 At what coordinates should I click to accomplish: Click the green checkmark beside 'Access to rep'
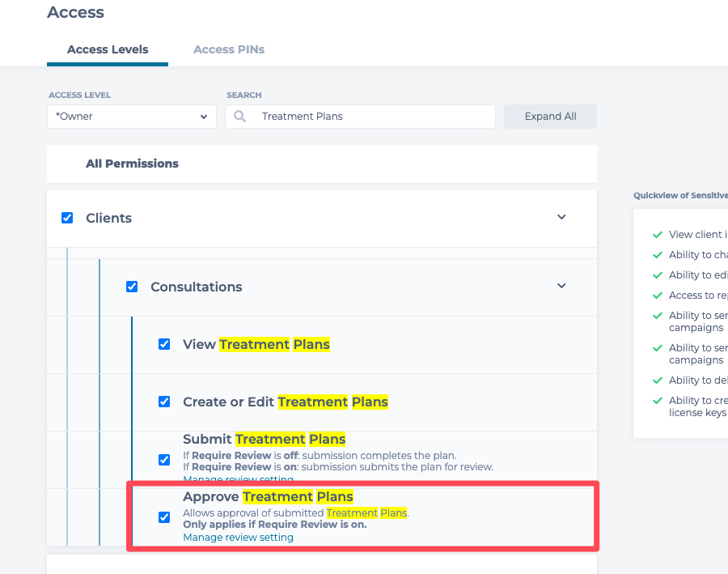[x=658, y=296]
